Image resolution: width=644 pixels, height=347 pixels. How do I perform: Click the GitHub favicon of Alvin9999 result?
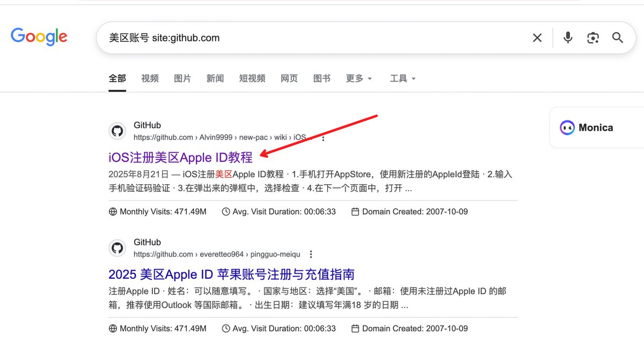[x=117, y=131]
